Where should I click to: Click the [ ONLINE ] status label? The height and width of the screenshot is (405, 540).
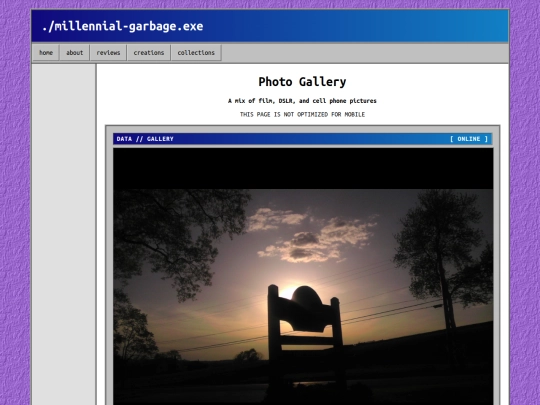click(469, 139)
